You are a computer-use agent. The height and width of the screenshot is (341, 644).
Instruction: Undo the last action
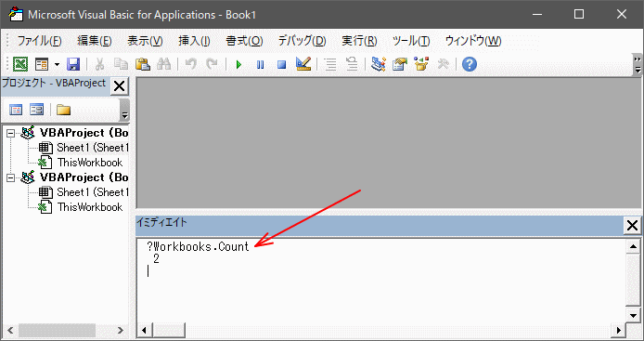click(x=190, y=64)
